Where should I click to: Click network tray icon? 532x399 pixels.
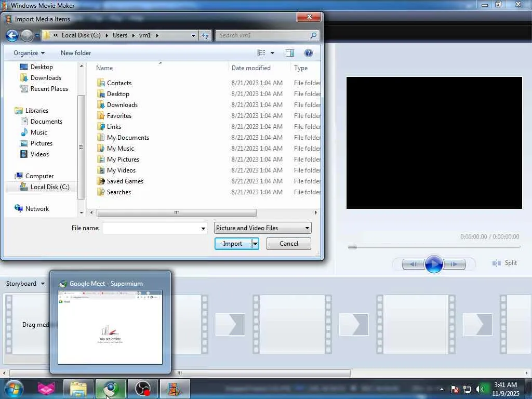[x=467, y=389]
